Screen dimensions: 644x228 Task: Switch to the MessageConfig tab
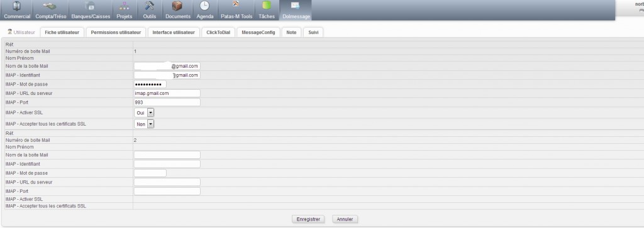tap(258, 33)
